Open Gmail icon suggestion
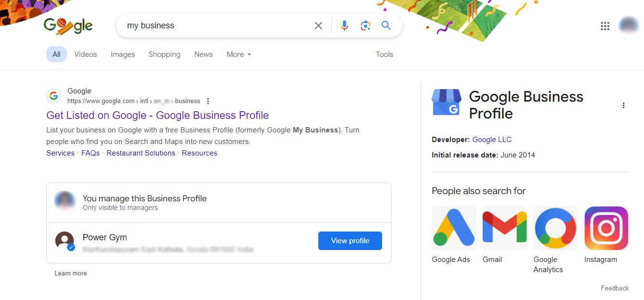This screenshot has height=300, width=644. coord(505,228)
